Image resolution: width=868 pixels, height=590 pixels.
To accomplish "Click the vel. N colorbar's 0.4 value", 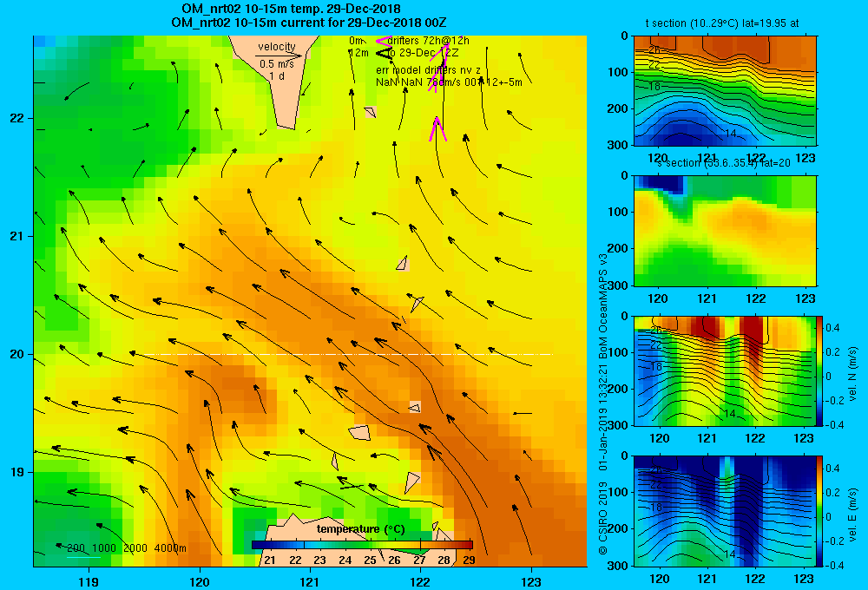I will coord(832,328).
